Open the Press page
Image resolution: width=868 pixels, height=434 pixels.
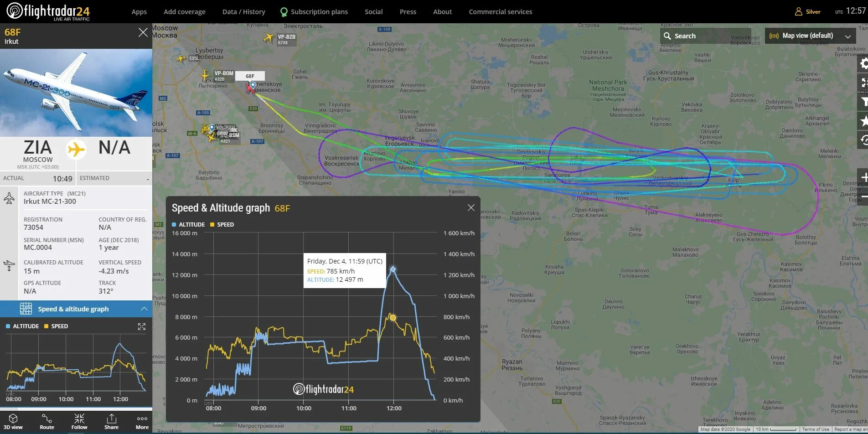coord(408,12)
